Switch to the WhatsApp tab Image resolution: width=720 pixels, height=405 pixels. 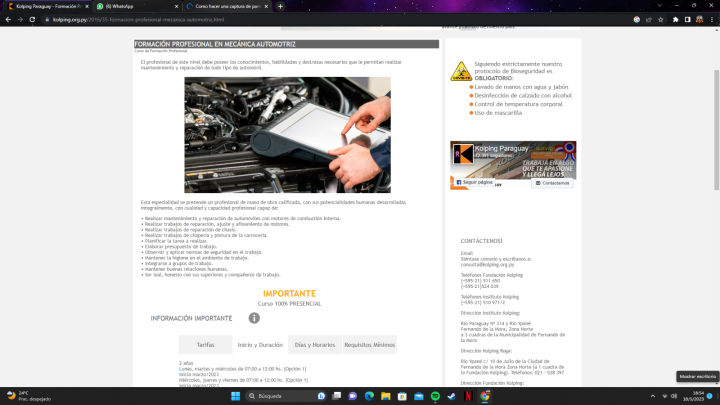[x=137, y=6]
